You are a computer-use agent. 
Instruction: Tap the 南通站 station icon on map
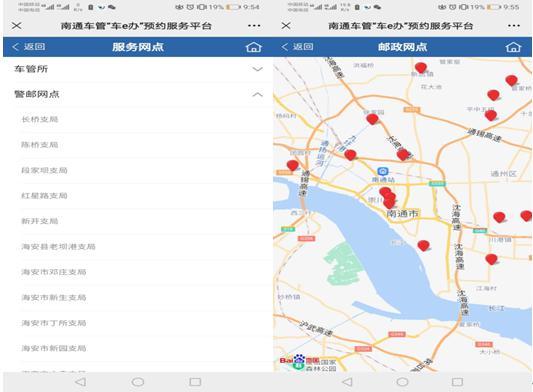(x=383, y=171)
